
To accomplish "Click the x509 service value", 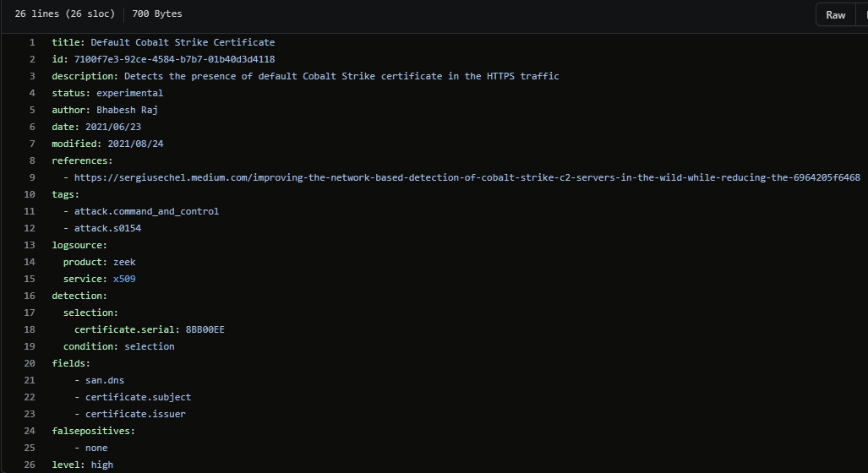I will tap(124, 279).
